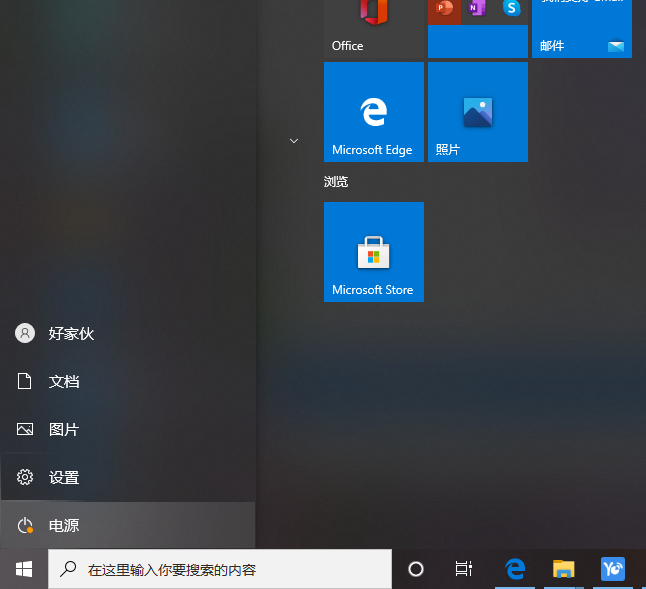Open the Microsoft Store tile
This screenshot has width=646, height=589.
coord(373,252)
